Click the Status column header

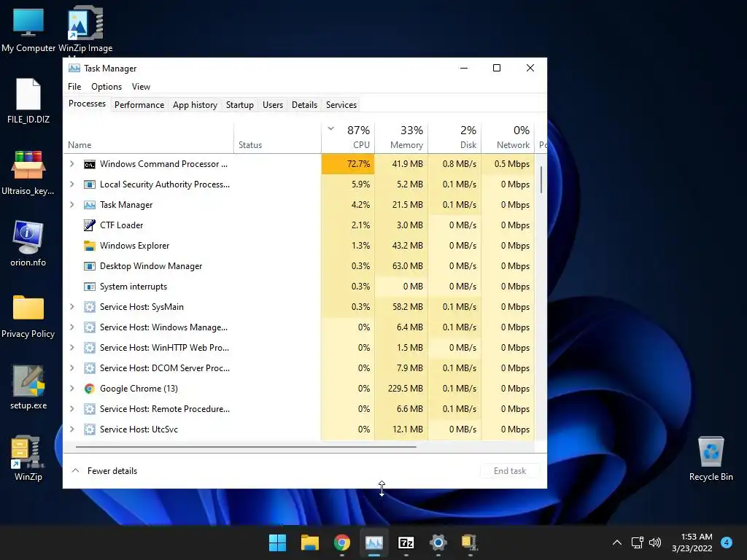pyautogui.click(x=277, y=138)
